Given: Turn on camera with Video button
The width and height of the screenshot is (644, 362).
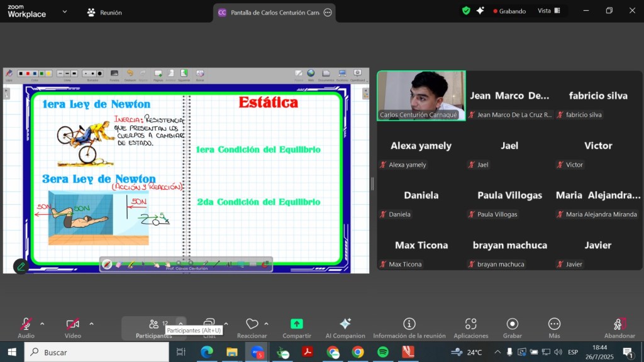Looking at the screenshot, I should (x=73, y=324).
